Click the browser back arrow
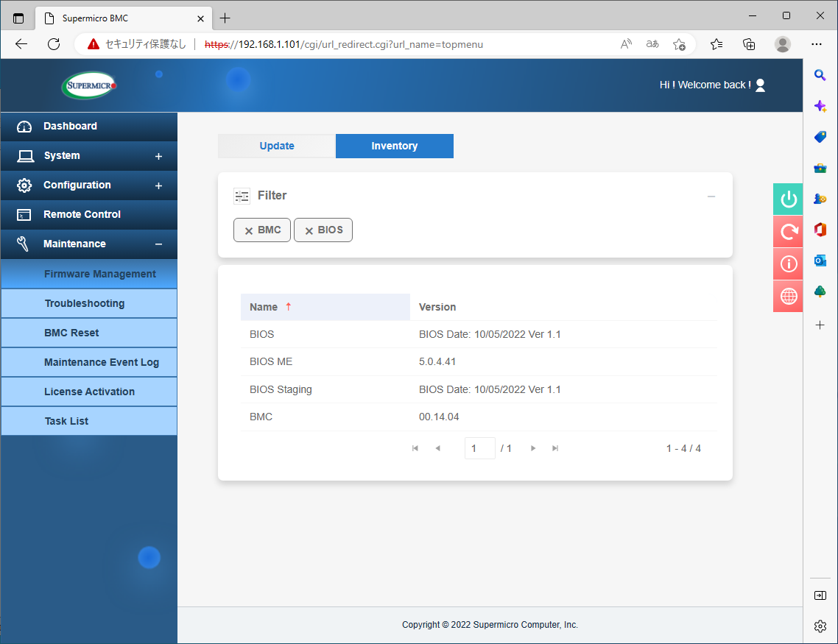This screenshot has width=838, height=644. point(21,44)
